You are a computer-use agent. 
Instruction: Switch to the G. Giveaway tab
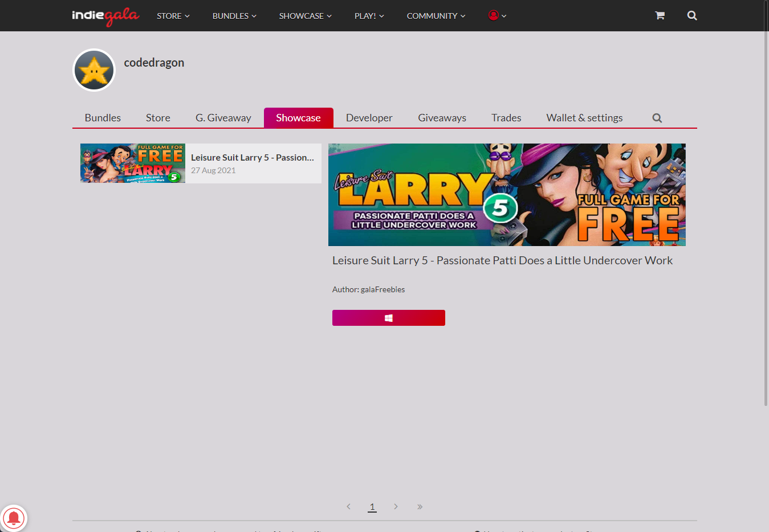click(x=223, y=118)
